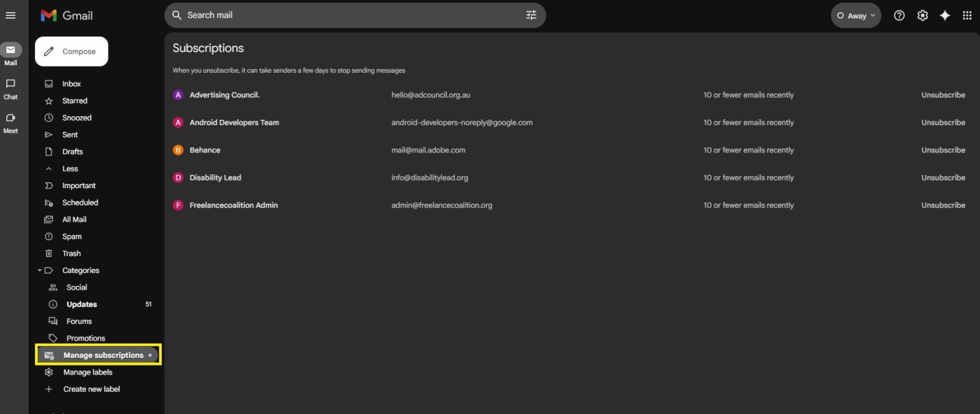The image size is (980, 414).
Task: Switch to Meet in the left rail
Action: [x=10, y=122]
